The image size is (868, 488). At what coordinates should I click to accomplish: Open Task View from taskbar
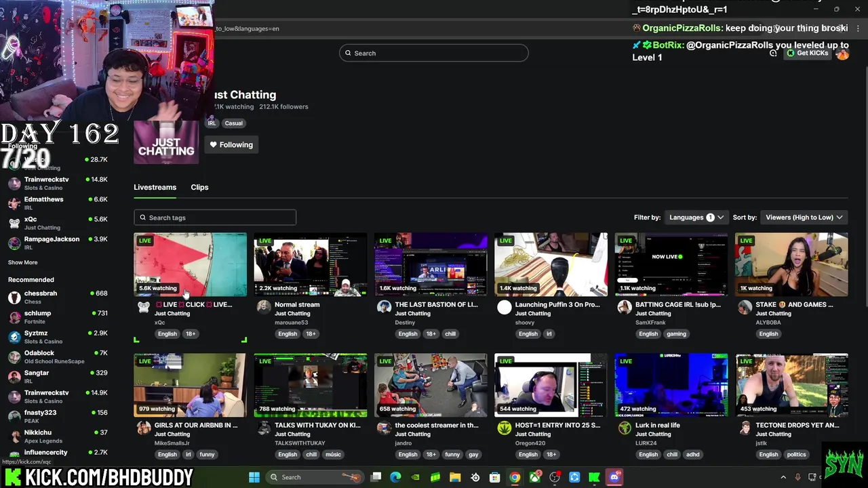point(376,477)
